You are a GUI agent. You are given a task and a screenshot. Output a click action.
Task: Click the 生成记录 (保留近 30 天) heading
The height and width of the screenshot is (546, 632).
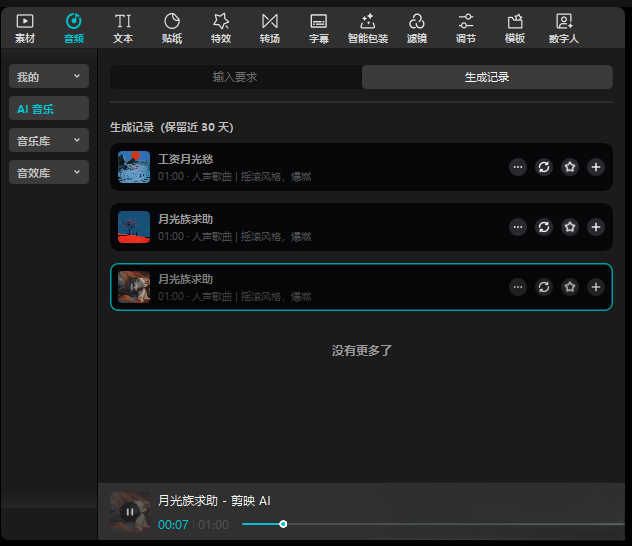172,127
